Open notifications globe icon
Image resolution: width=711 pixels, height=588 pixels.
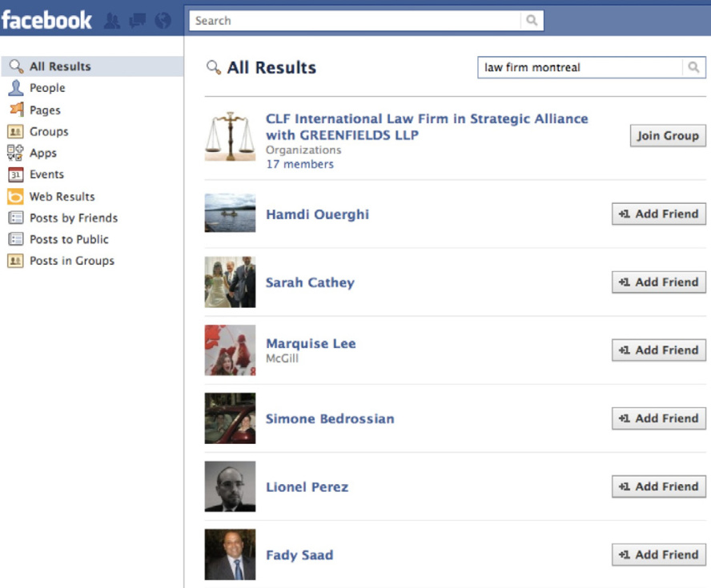coord(163,20)
